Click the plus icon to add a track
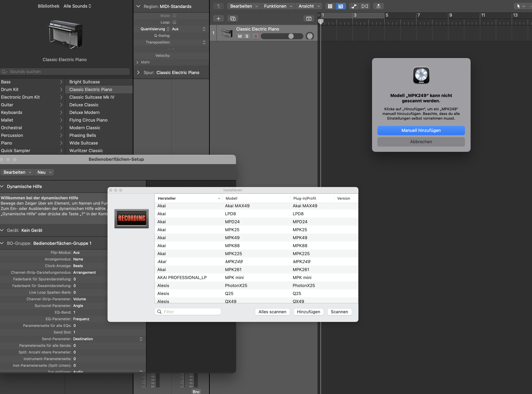Screen dimensions: 532x394 [218, 19]
